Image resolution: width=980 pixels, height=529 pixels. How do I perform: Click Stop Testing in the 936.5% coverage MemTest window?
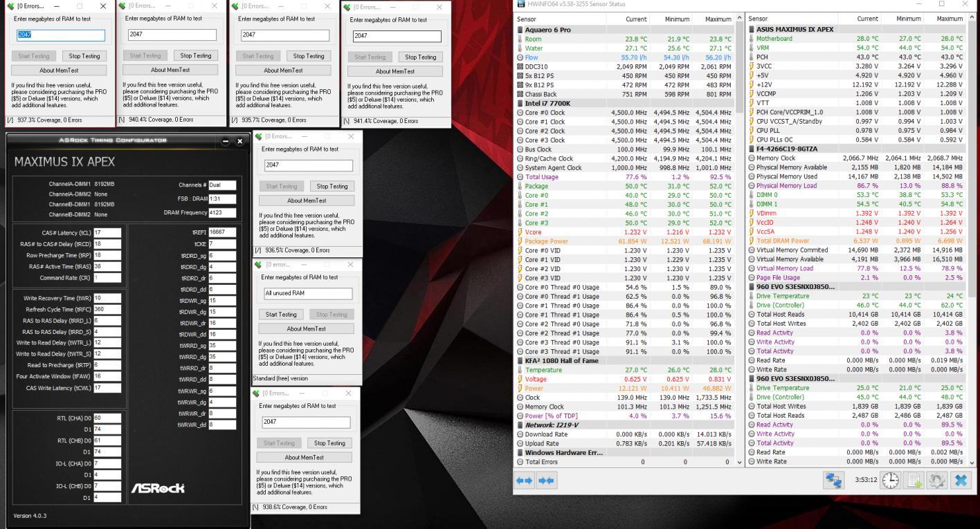(x=332, y=186)
